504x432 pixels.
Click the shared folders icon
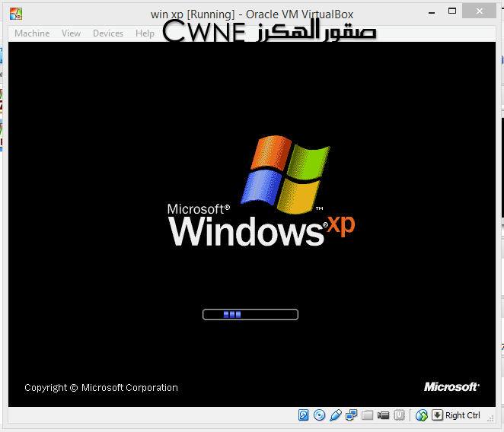[x=367, y=415]
